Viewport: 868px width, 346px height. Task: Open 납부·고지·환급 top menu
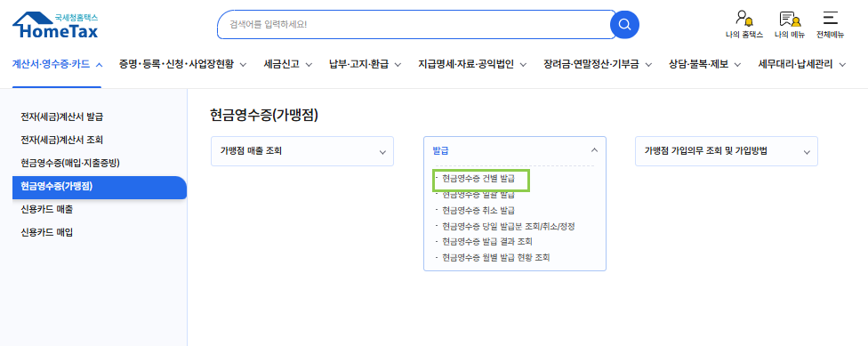click(x=366, y=64)
